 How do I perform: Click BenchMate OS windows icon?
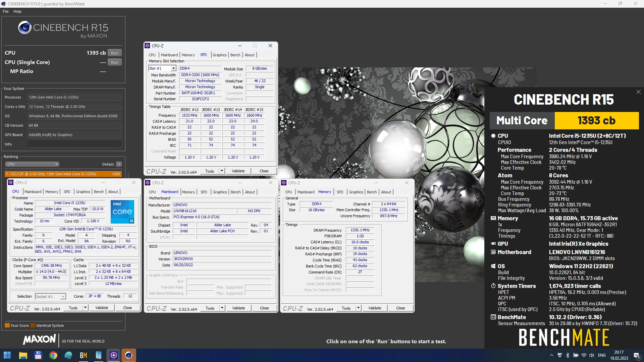493,266
